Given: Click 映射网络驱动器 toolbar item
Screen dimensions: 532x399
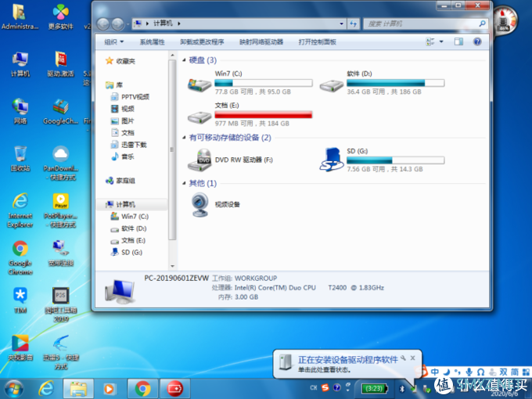Looking at the screenshot, I should tap(261, 41).
